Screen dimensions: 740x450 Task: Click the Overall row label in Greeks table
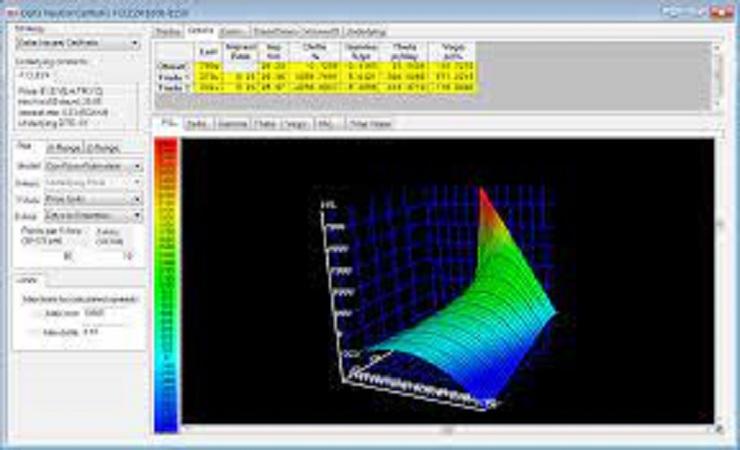173,67
